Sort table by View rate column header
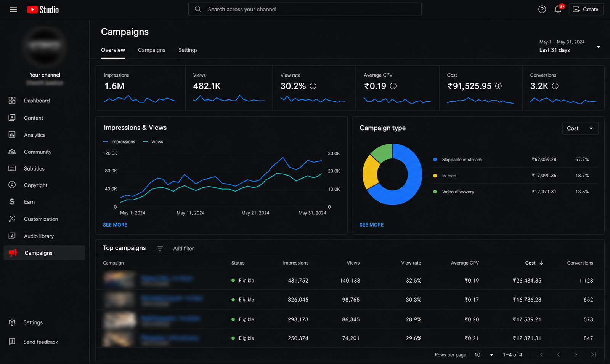Image resolution: width=610 pixels, height=364 pixels. (411, 263)
